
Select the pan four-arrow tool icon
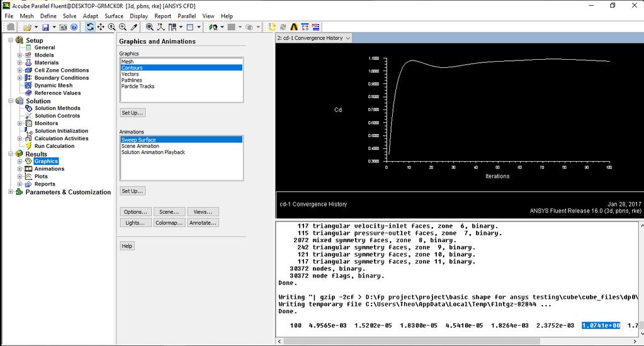(101, 27)
